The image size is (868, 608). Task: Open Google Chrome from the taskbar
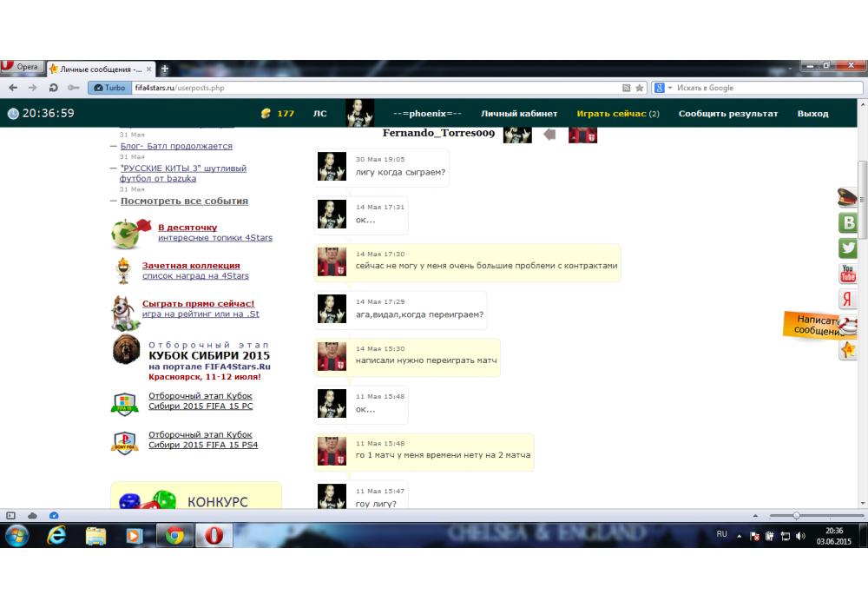point(174,536)
